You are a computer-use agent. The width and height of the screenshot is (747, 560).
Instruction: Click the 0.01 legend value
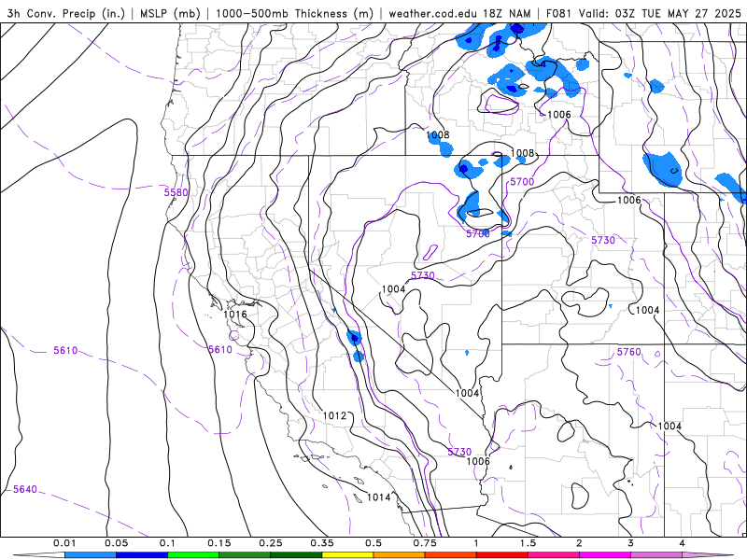64,543
